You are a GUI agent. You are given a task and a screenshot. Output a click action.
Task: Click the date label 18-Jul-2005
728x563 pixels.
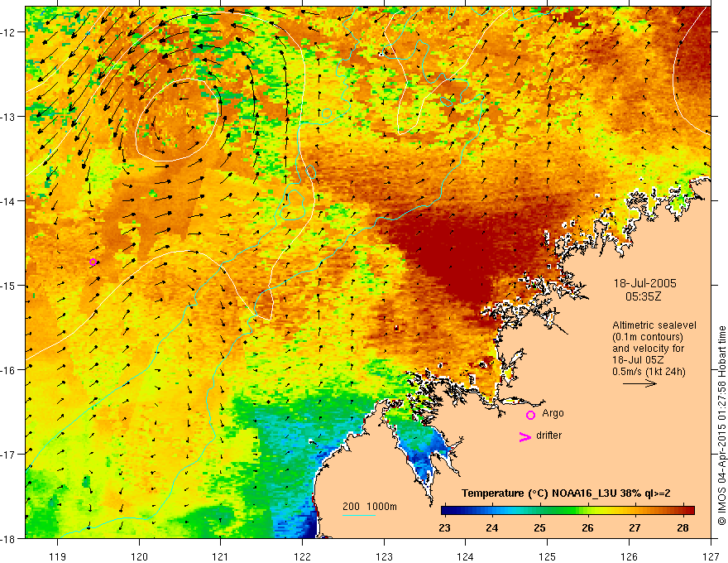point(645,283)
